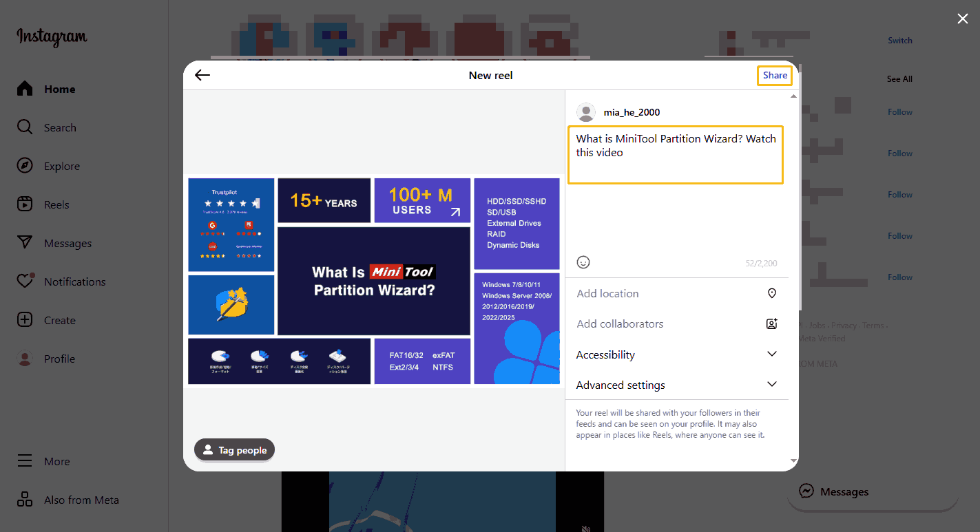Click Also from Meta icon

[25, 500]
